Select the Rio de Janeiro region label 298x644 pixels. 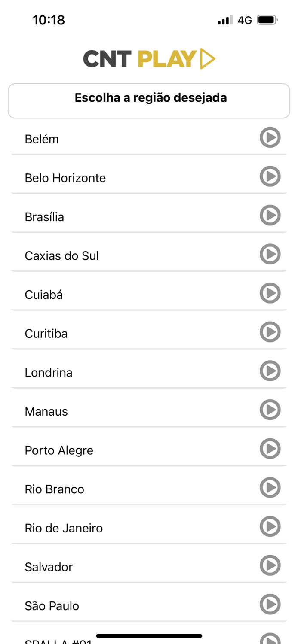coord(64,528)
